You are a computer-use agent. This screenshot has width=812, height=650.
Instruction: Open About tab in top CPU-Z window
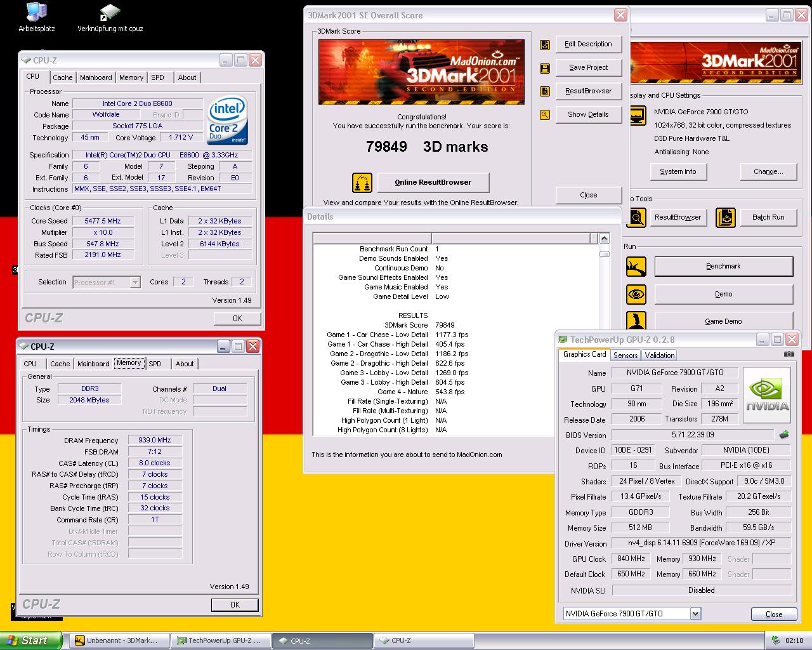[187, 77]
